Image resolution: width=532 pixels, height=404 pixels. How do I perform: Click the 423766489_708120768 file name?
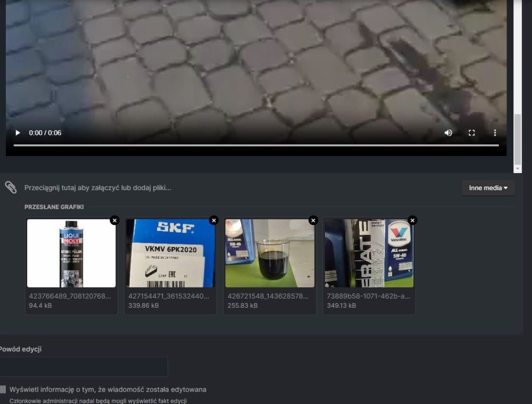pos(70,296)
